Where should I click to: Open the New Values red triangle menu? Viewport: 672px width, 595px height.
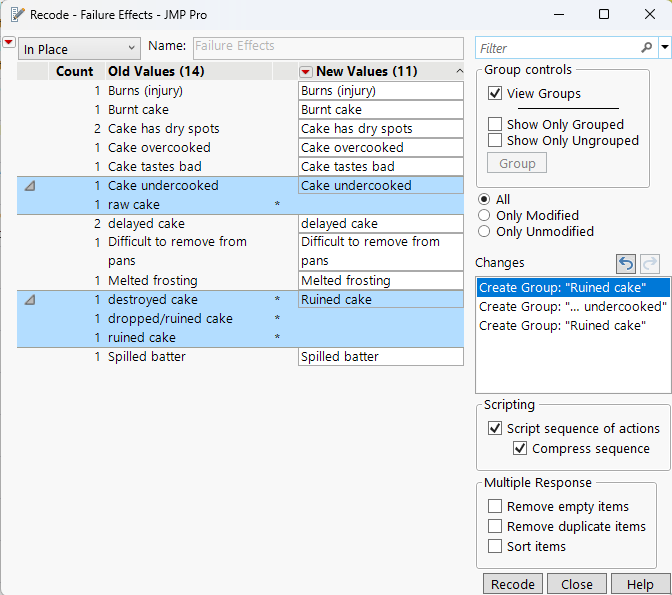point(306,72)
